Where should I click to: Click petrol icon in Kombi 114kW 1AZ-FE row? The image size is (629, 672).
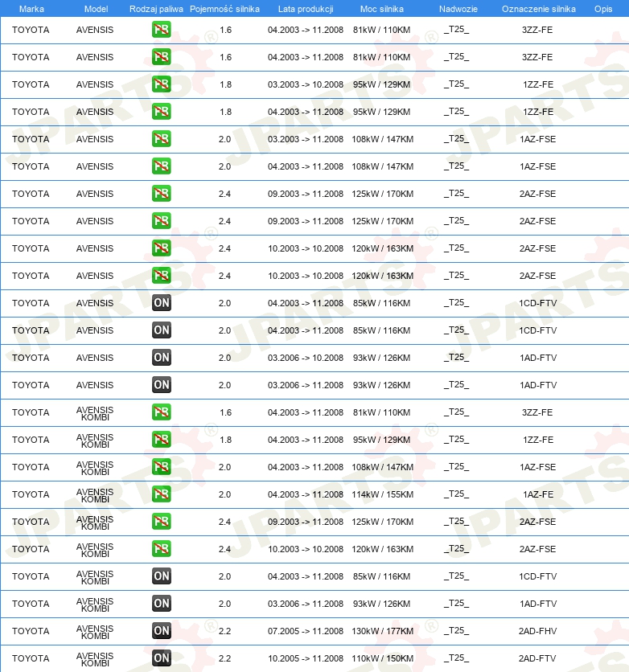[x=161, y=494]
